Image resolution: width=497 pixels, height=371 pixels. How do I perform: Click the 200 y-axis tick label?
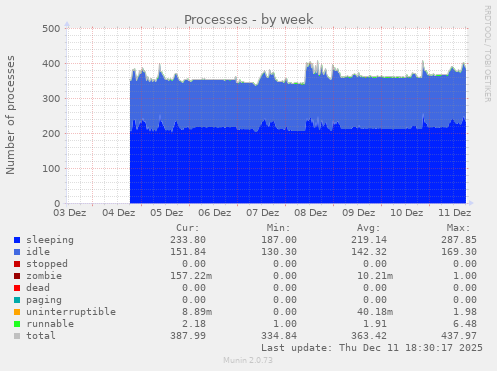[x=51, y=134]
